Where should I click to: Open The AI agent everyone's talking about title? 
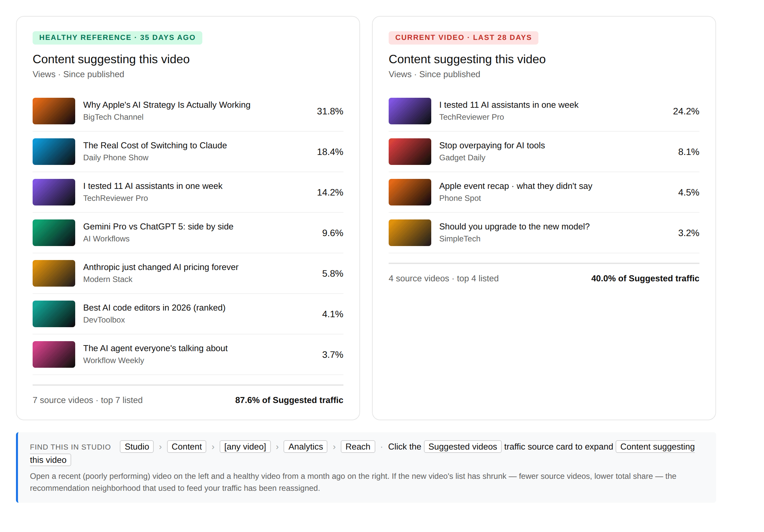[x=155, y=348]
